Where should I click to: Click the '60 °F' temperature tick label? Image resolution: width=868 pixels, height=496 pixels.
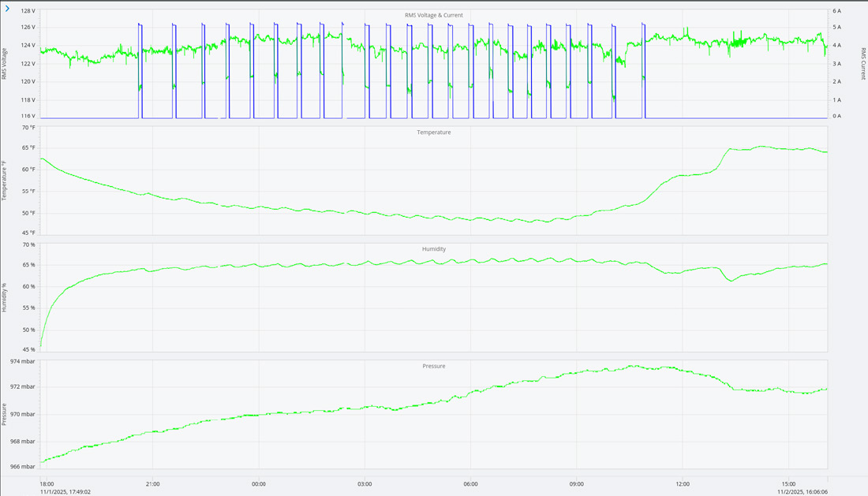pyautogui.click(x=28, y=170)
